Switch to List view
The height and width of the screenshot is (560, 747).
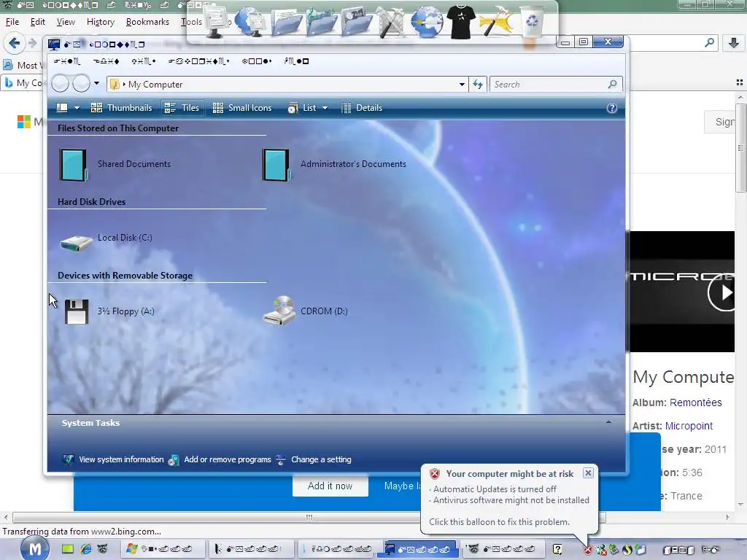(x=302, y=108)
